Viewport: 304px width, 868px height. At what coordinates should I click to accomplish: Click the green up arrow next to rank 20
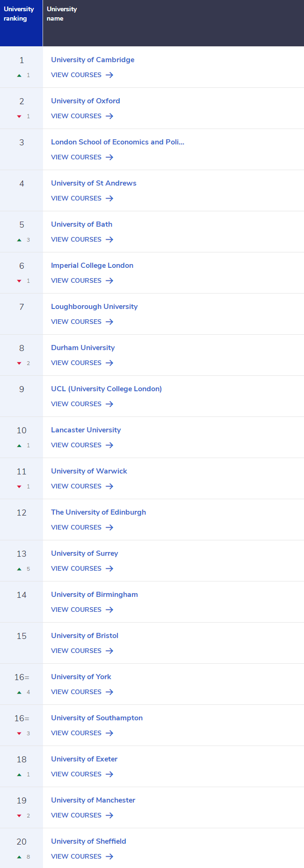(19, 857)
